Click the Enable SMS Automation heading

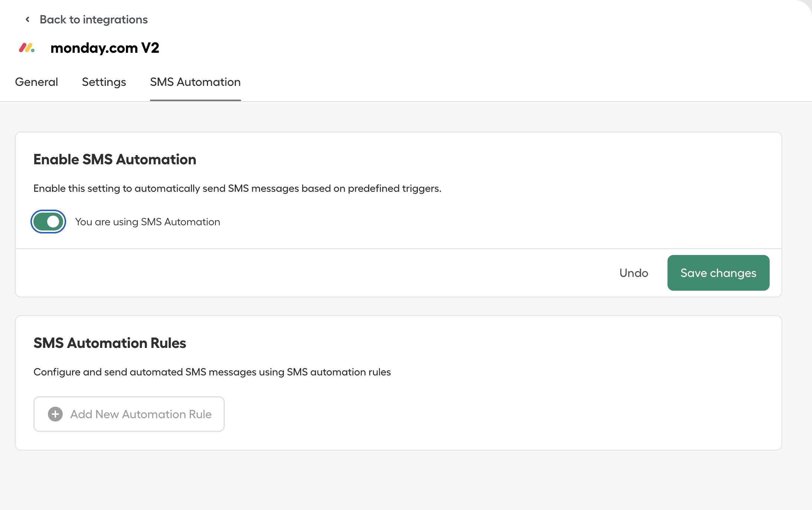(x=115, y=159)
